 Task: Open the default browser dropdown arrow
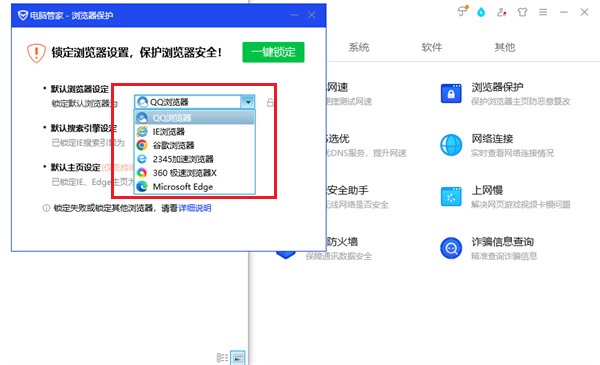248,102
